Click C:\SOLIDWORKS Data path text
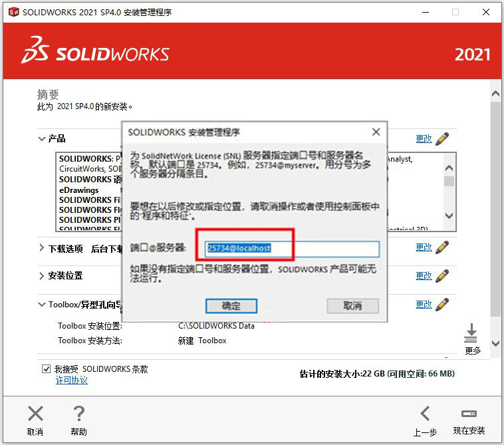This screenshot has height=445, width=504. (216, 326)
